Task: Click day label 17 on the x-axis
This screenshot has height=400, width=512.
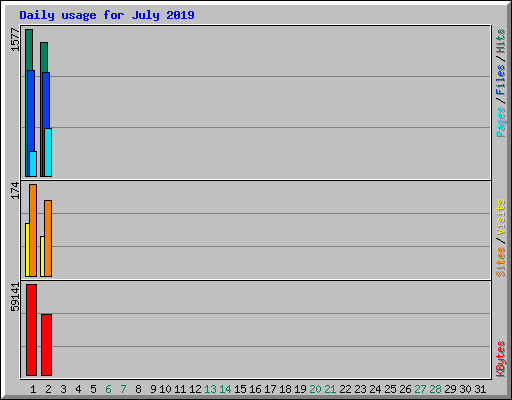Action: (x=270, y=389)
